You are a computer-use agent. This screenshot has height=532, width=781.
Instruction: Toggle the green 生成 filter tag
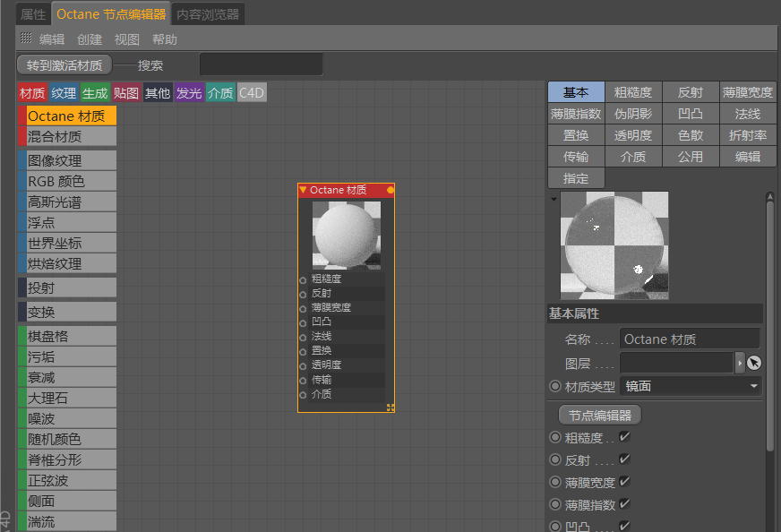click(95, 92)
